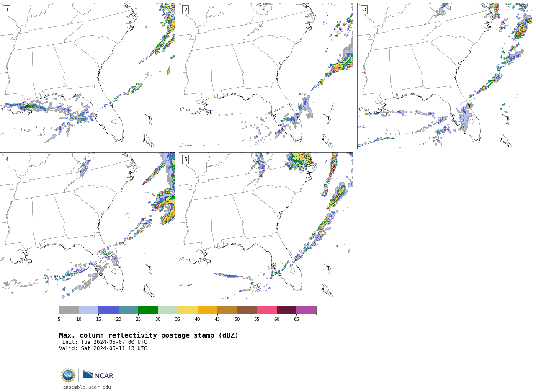Screen dimensions: 536x392
Task: Click the gray 5-10 dBZ swatch
Action: pyautogui.click(x=69, y=310)
